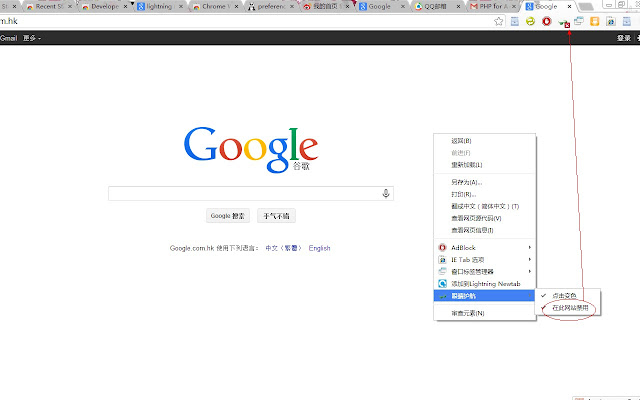Click the rightmost blue extension toolbar icon
640x400 pixels.
tap(627, 21)
